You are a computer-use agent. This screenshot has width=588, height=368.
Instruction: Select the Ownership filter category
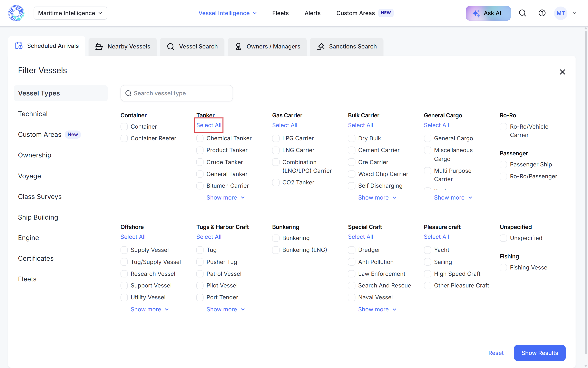click(35, 155)
